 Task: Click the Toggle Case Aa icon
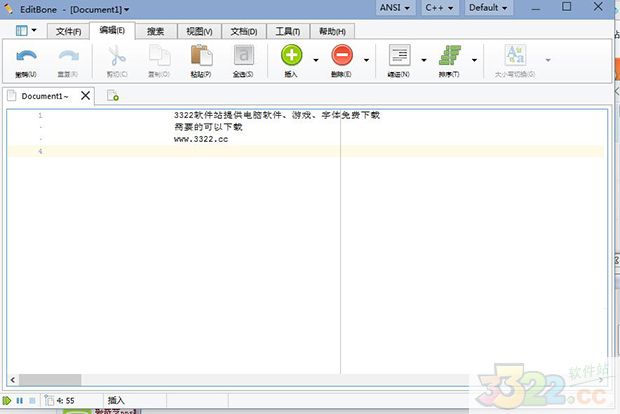pyautogui.click(x=515, y=55)
